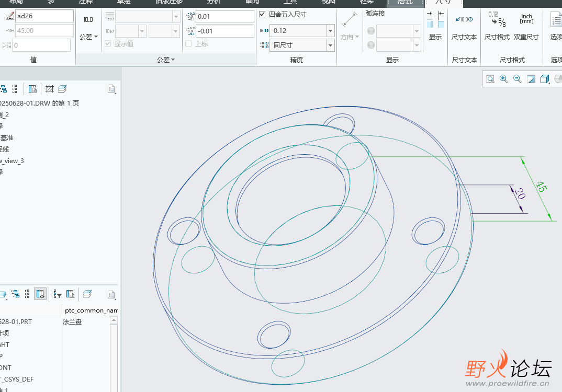Open the 0.12 precision dropdown

click(x=331, y=31)
